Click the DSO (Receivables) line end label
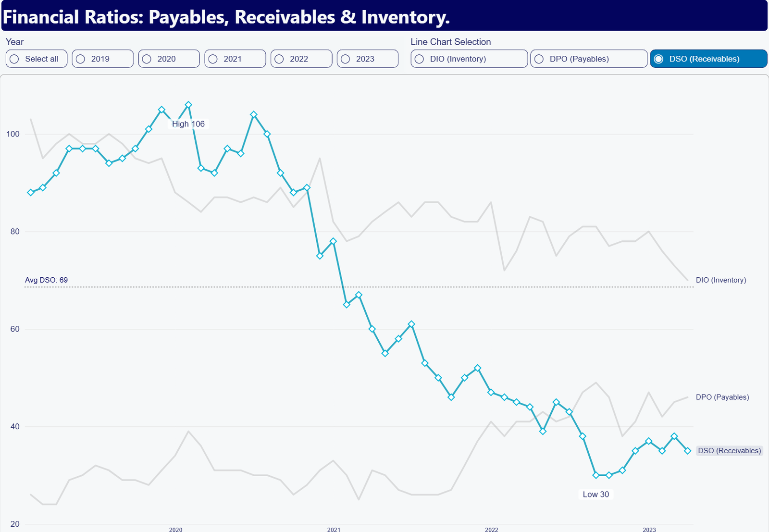769x532 pixels. (x=729, y=450)
